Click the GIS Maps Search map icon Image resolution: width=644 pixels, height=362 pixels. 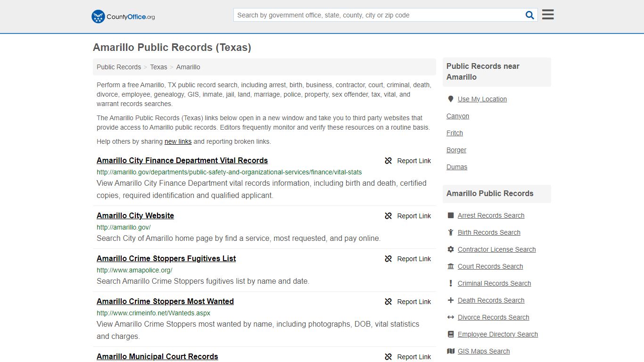451,351
